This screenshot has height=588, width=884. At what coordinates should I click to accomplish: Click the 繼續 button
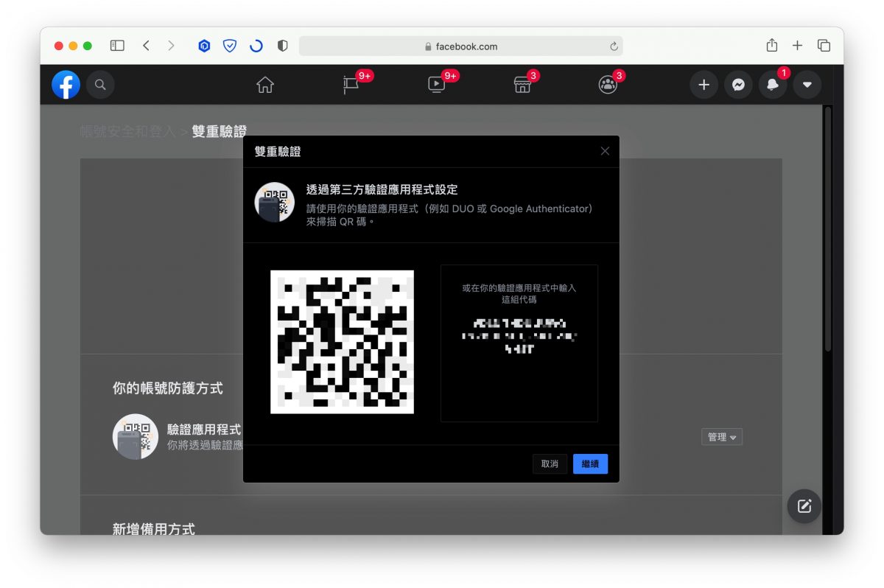click(590, 463)
